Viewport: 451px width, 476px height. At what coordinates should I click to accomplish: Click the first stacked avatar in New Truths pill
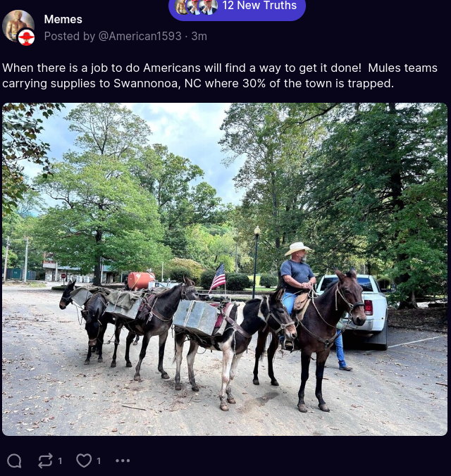(181, 6)
